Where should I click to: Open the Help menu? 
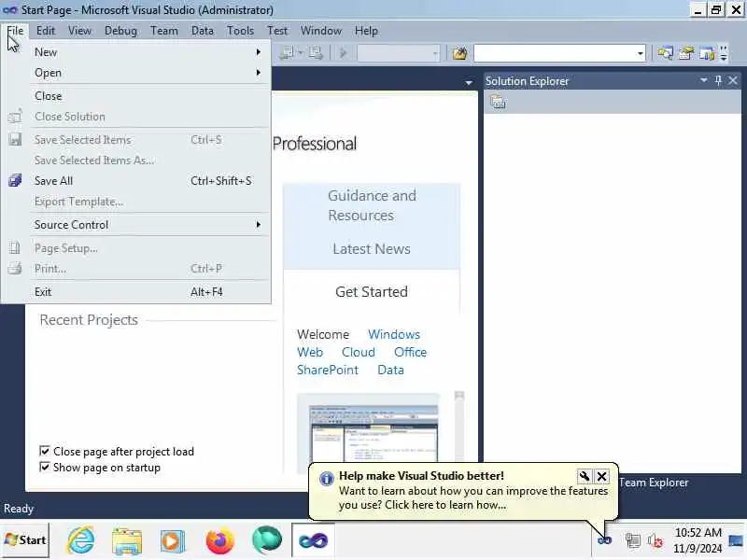coord(366,31)
